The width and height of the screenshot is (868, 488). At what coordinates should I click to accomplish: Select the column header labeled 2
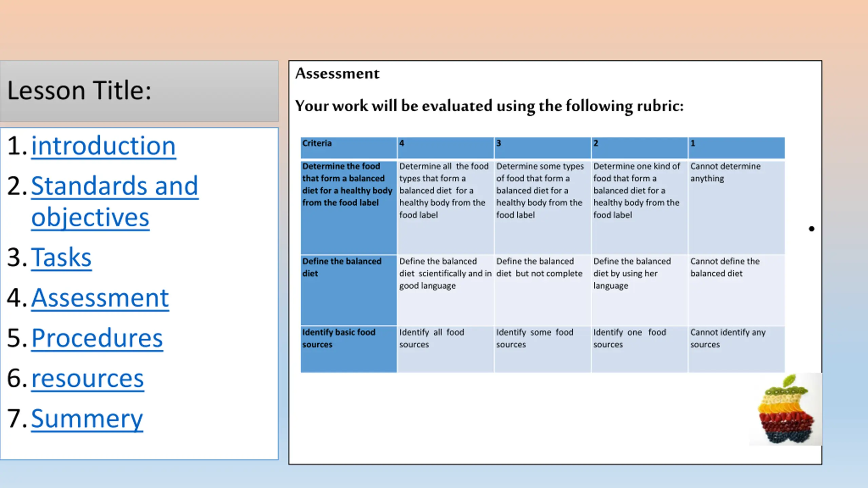click(639, 148)
